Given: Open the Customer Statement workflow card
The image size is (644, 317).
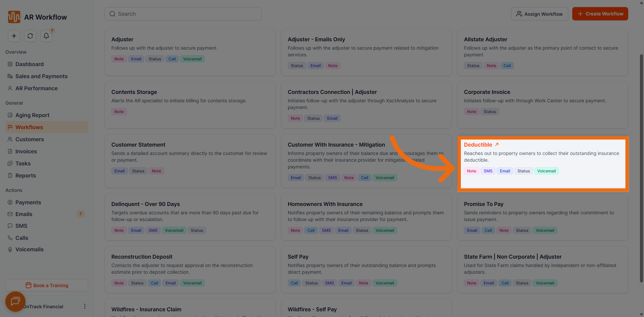Looking at the screenshot, I should click(x=190, y=160).
